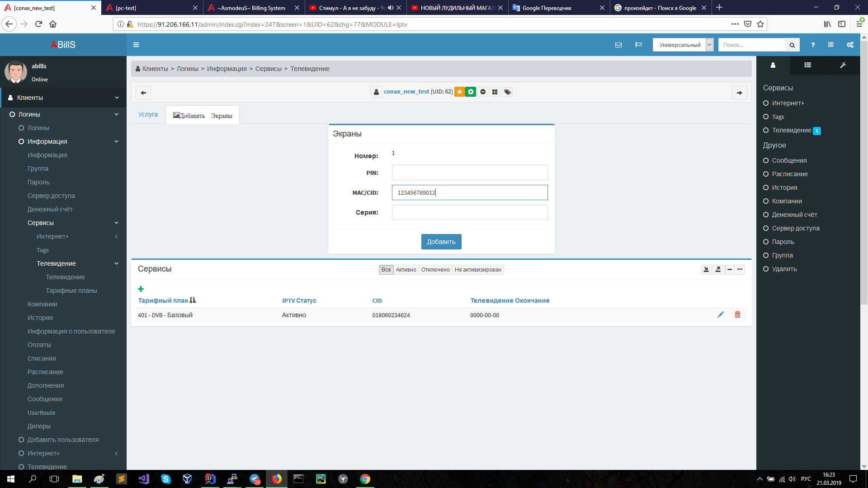
Task: Click the green plus icon beside the star
Action: click(x=471, y=92)
